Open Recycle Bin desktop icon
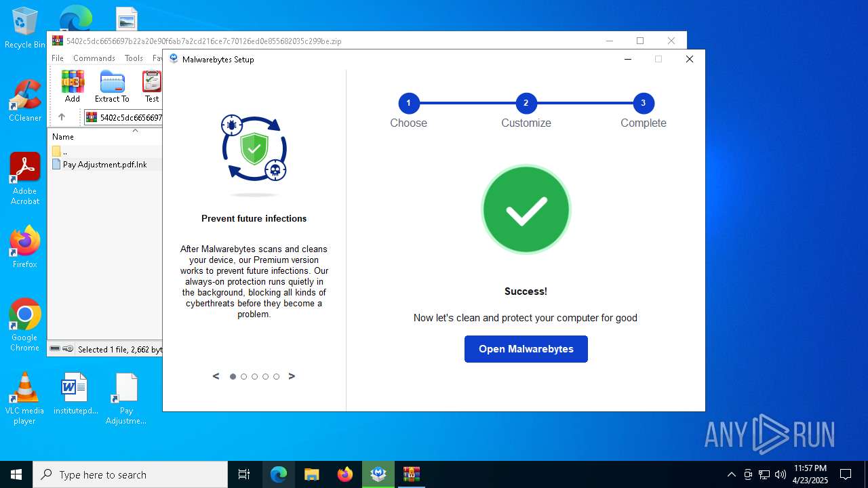Image resolution: width=868 pixels, height=488 pixels. pyautogui.click(x=25, y=28)
